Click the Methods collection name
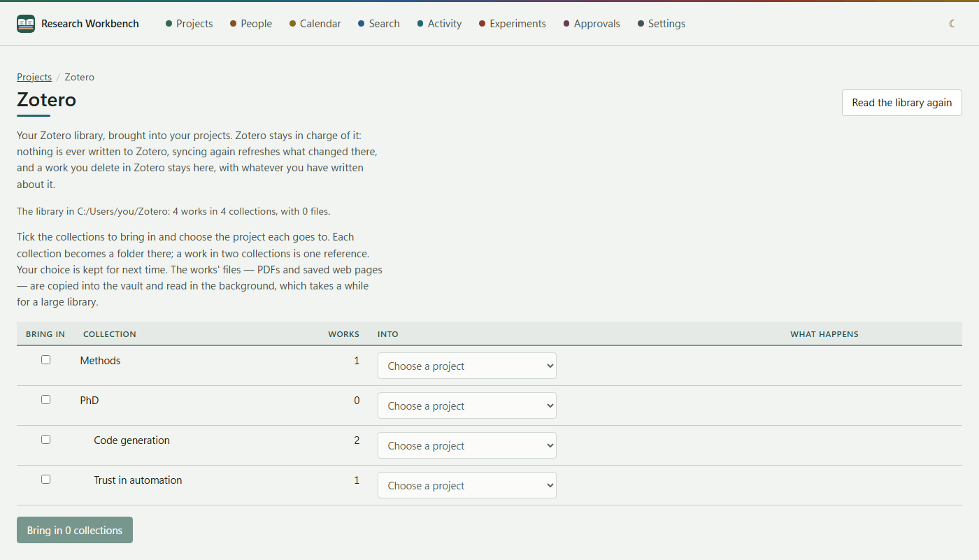Screen dimensions: 979x560 point(100,361)
